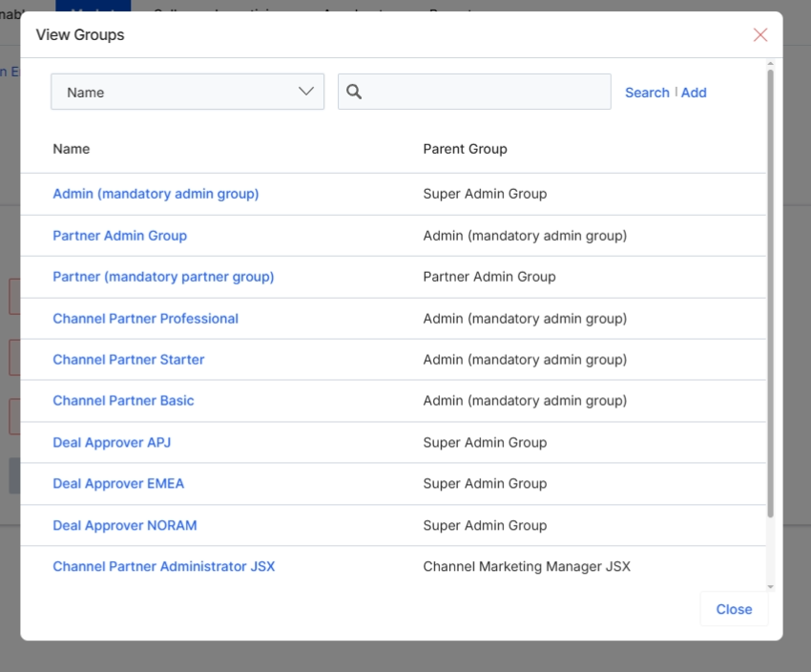This screenshot has height=672, width=811.
Task: Open the Deal Approver NORAM group
Action: point(125,525)
